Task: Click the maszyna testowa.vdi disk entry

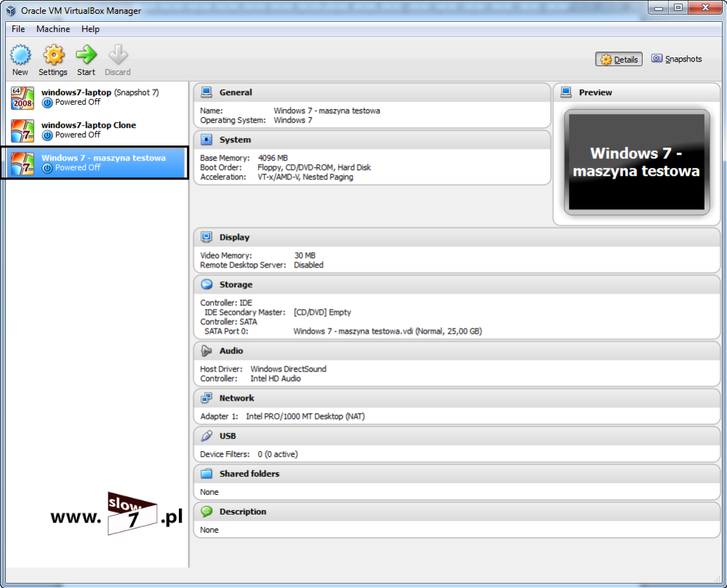Action: 387,331
